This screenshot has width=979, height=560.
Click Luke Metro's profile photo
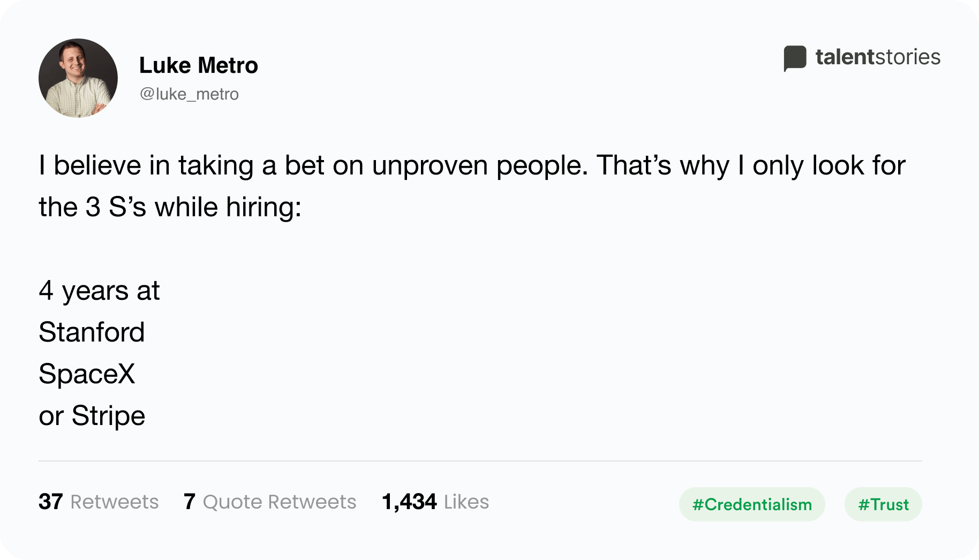pyautogui.click(x=78, y=78)
